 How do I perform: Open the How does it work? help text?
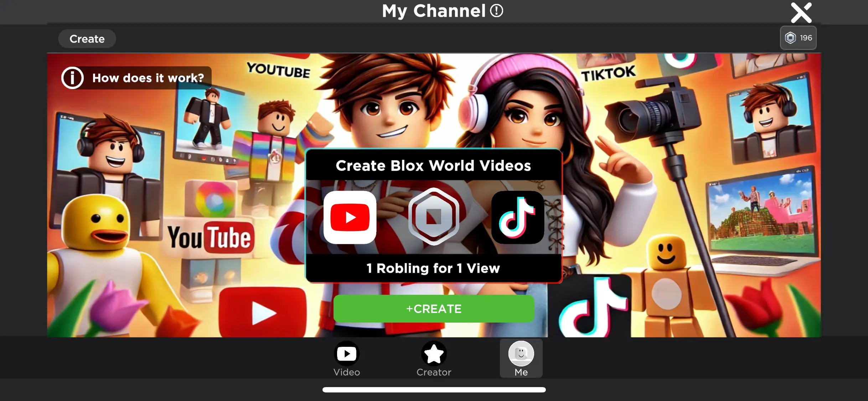point(148,78)
